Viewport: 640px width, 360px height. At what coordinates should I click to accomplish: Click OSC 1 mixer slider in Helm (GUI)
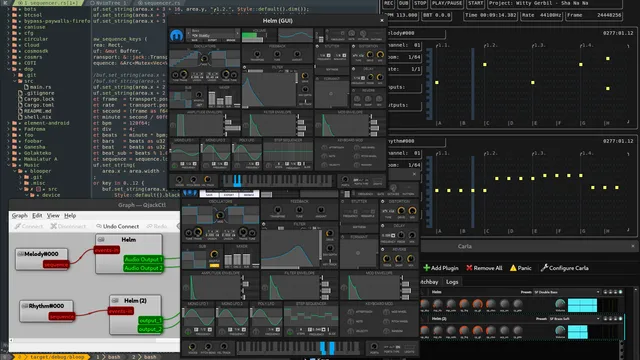(211, 99)
